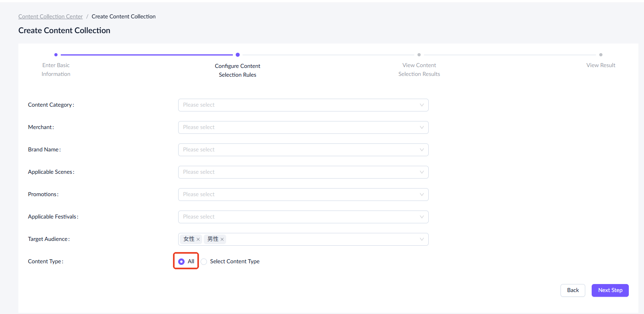Viewport: 644px width, 314px height.
Task: Select the All content type radio
Action: pos(181,262)
